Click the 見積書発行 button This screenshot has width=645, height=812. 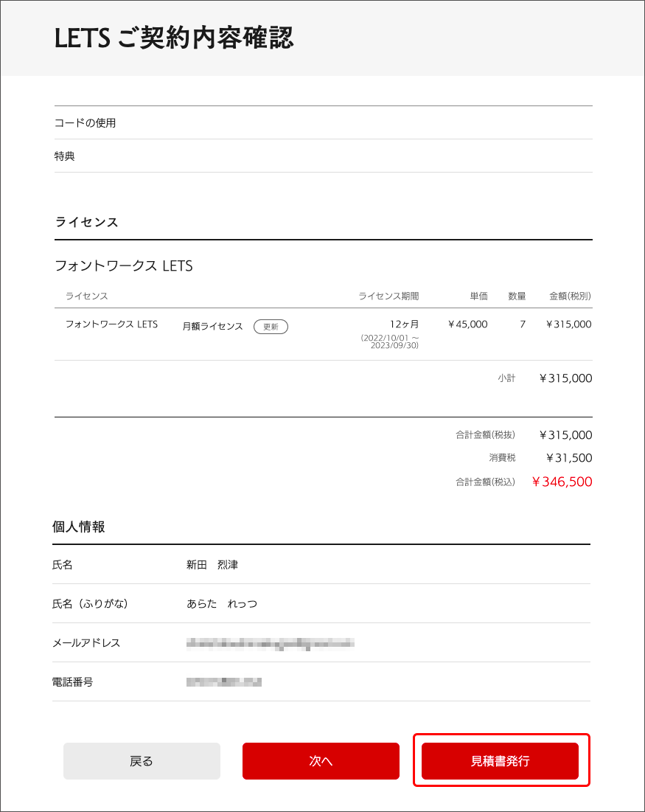[x=500, y=761]
